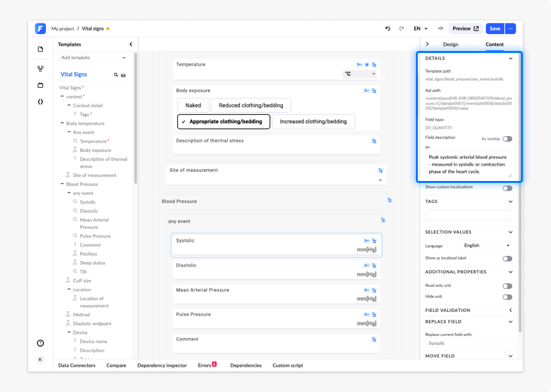The width and height of the screenshot is (551, 392).
Task: Open the code view icon
Action: (x=441, y=29)
